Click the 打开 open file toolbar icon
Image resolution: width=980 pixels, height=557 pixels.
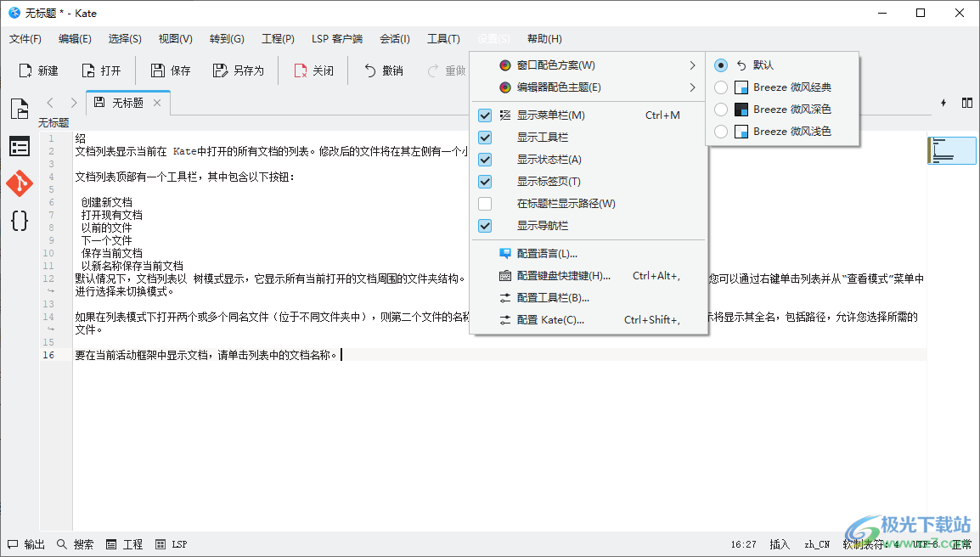point(88,70)
